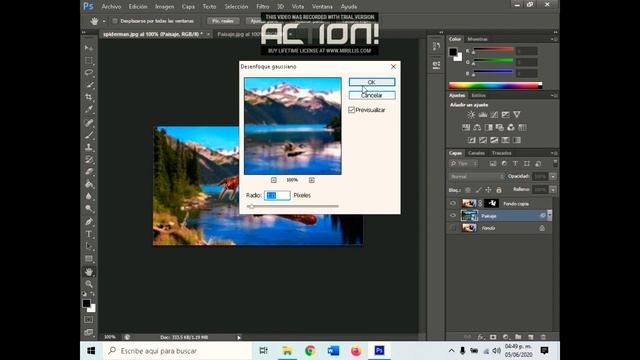Open Chrome from the taskbar

tap(310, 351)
